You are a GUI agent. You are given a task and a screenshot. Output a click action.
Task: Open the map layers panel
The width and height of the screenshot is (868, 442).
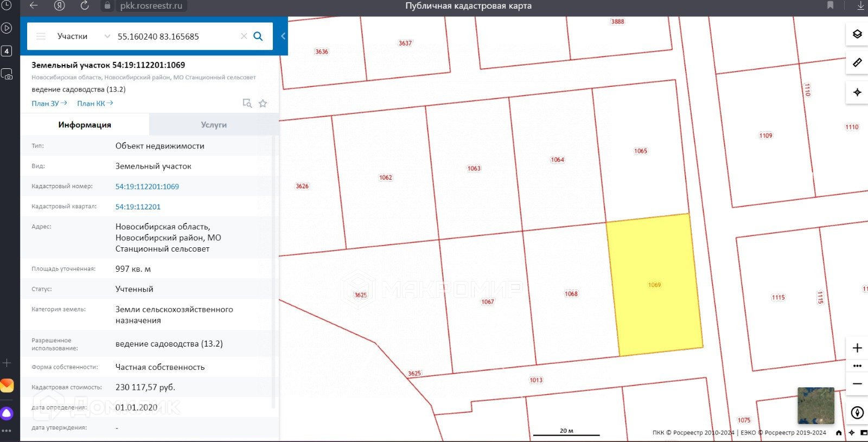(857, 34)
